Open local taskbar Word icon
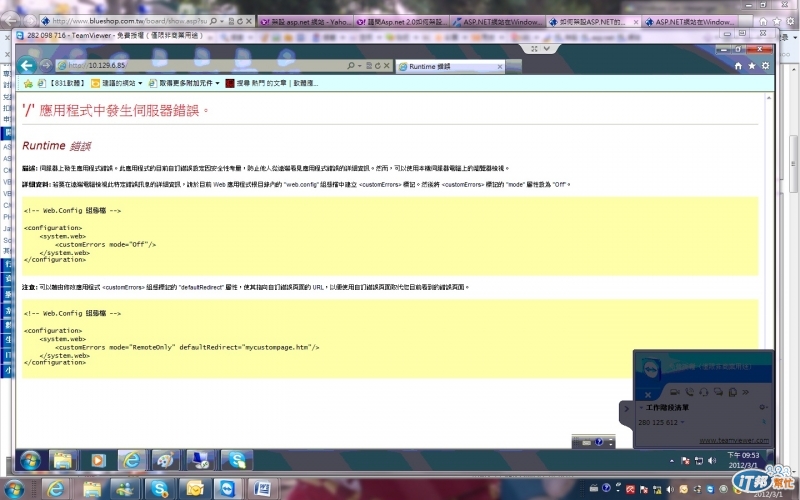Image resolution: width=800 pixels, height=500 pixels. pos(262,489)
